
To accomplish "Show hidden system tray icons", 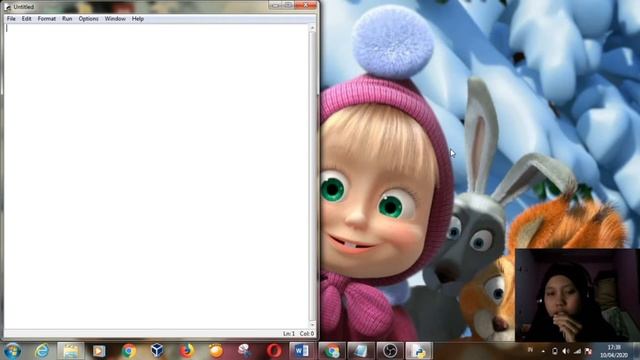I will pyautogui.click(x=543, y=351).
